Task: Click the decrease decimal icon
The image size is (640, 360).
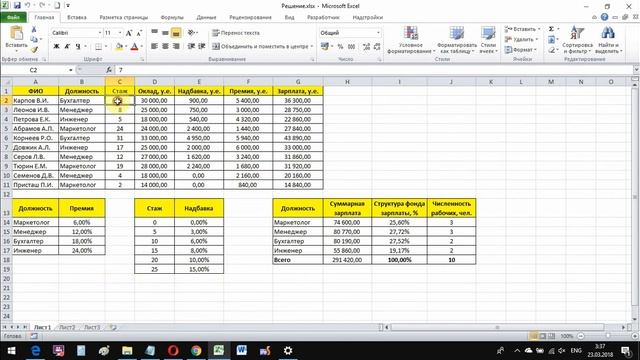Action: click(377, 47)
